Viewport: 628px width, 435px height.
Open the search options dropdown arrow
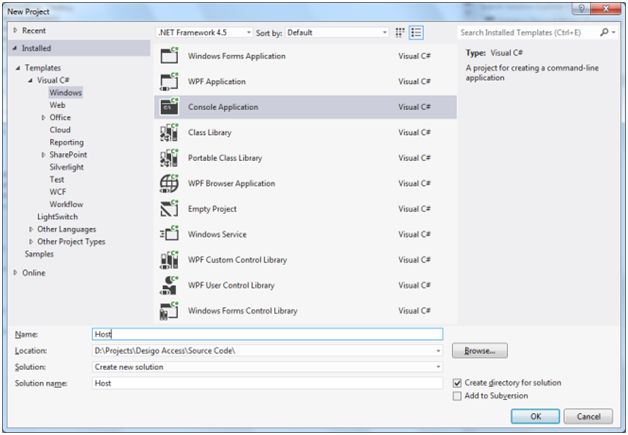click(x=614, y=32)
